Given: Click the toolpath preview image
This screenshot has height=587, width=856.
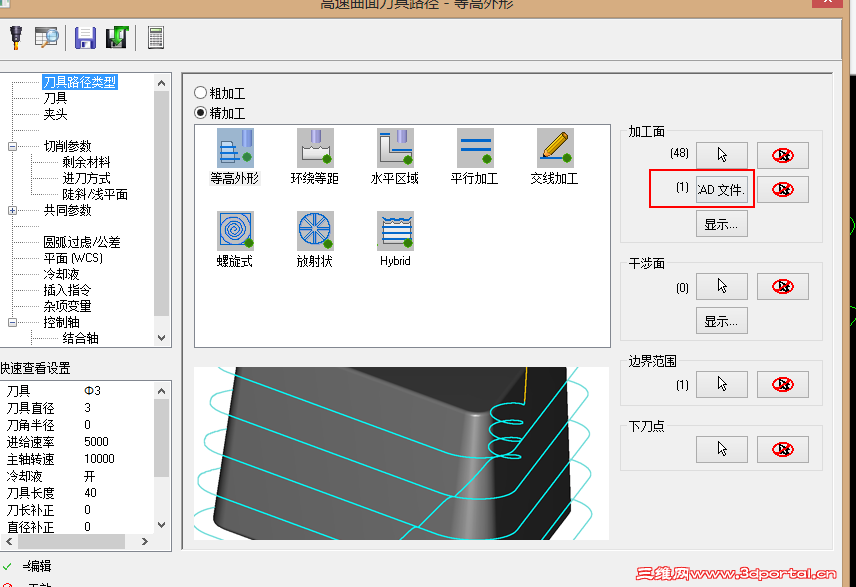Looking at the screenshot, I should click(x=401, y=453).
